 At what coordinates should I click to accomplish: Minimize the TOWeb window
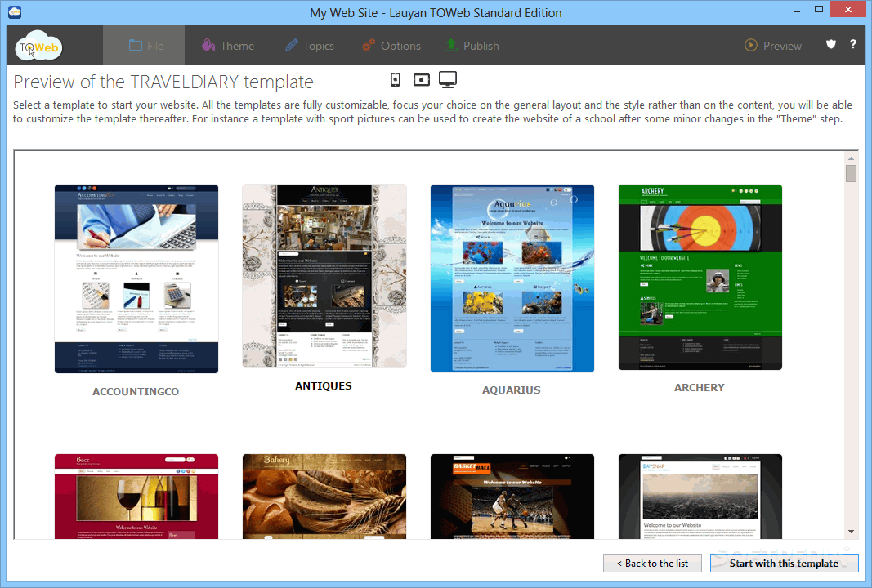tap(796, 10)
